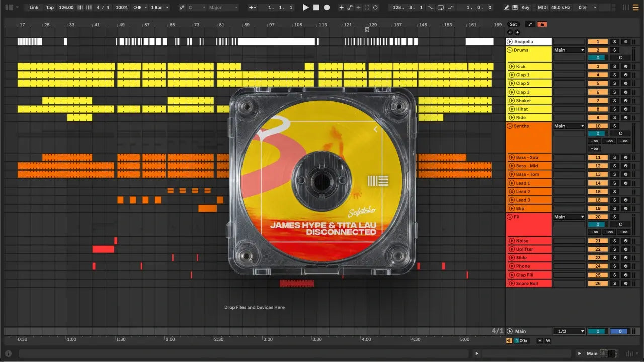Toggle the Arrangement Loop switch

441,8
